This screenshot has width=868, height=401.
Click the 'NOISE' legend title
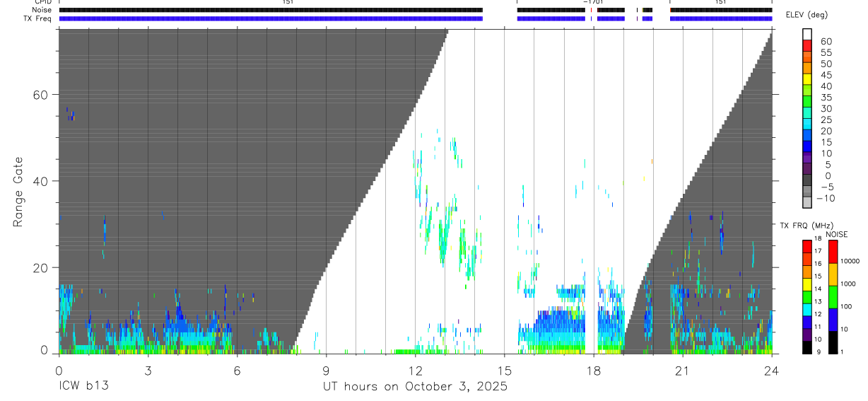tap(836, 234)
